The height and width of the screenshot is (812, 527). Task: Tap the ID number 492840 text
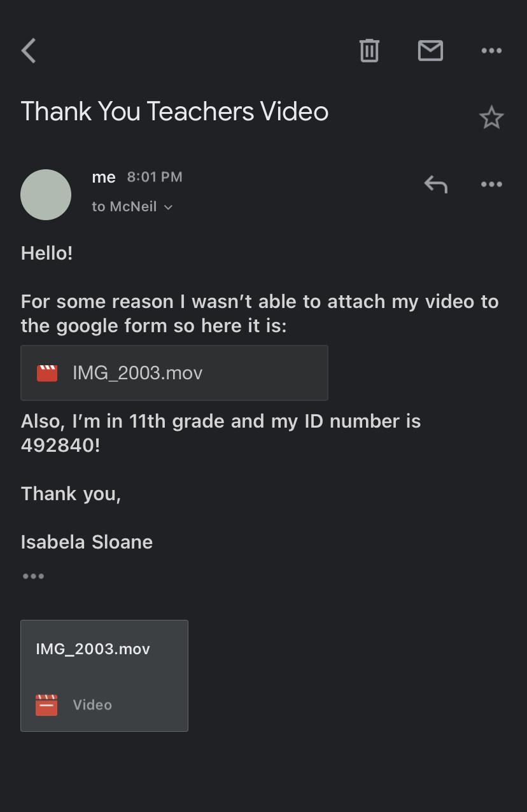pyautogui.click(x=57, y=445)
